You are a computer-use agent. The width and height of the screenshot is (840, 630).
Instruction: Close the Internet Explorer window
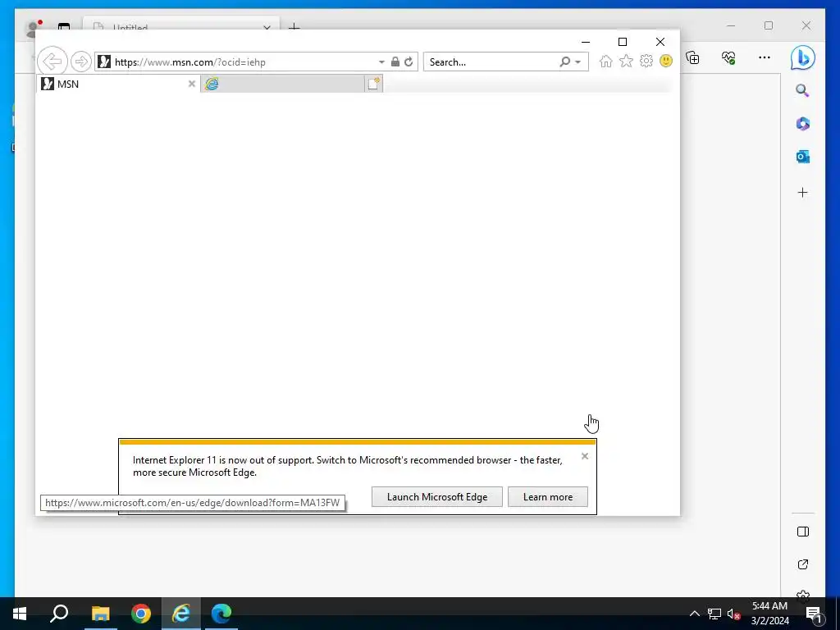(x=660, y=42)
